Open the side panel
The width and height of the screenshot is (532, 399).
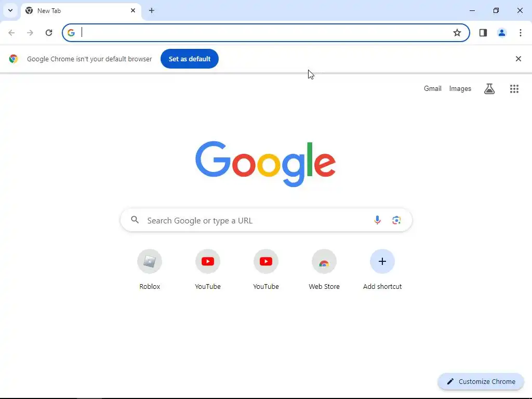click(483, 33)
